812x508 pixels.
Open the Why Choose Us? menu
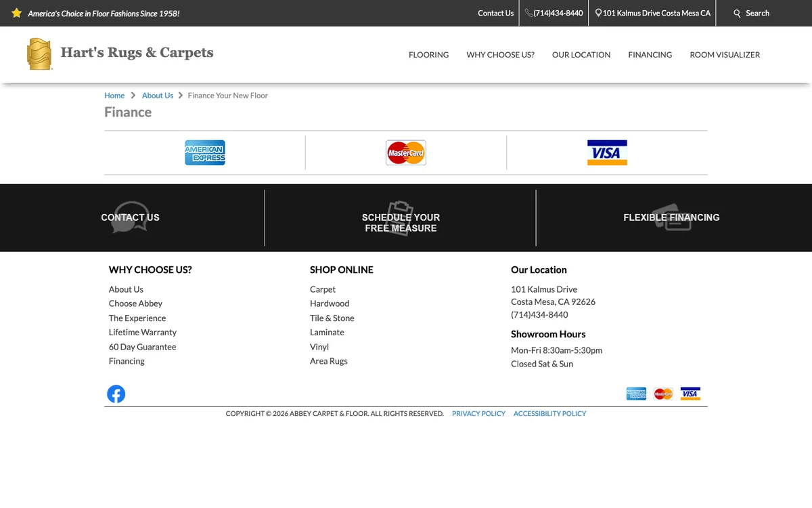500,55
